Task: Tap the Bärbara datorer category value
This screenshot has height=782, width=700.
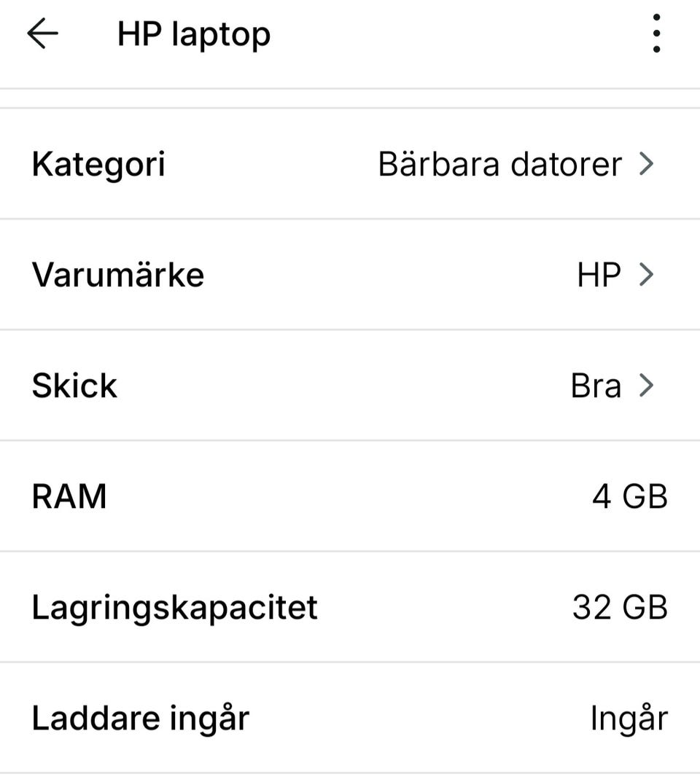Action: coord(499,165)
